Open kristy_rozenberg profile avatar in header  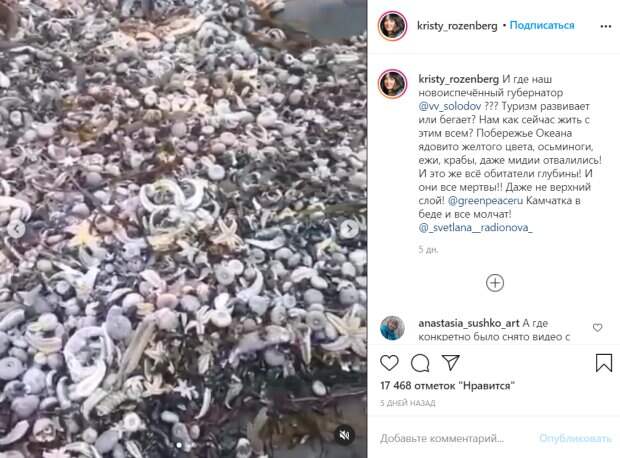[393, 26]
